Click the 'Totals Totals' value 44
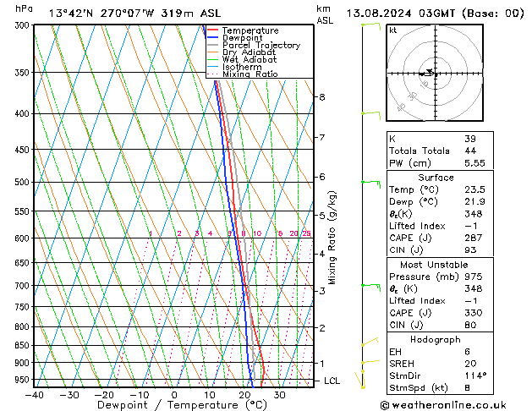This screenshot has width=532, height=411. pos(470,151)
